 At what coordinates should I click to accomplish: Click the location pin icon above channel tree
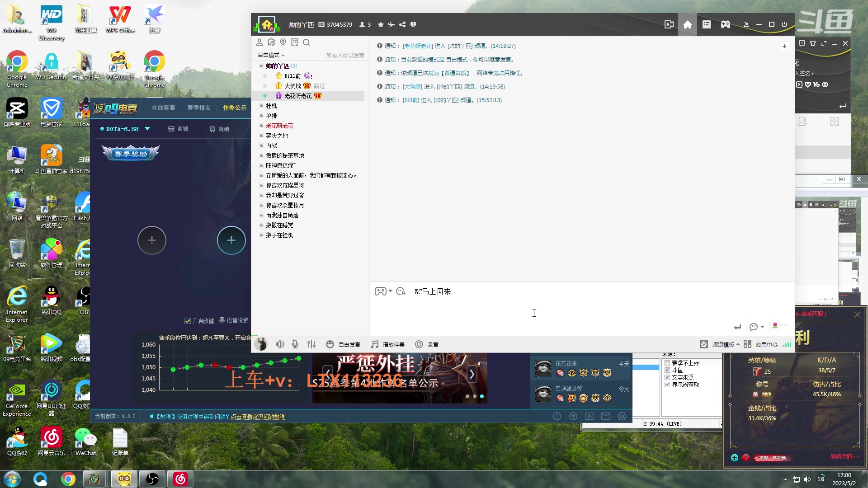(283, 42)
